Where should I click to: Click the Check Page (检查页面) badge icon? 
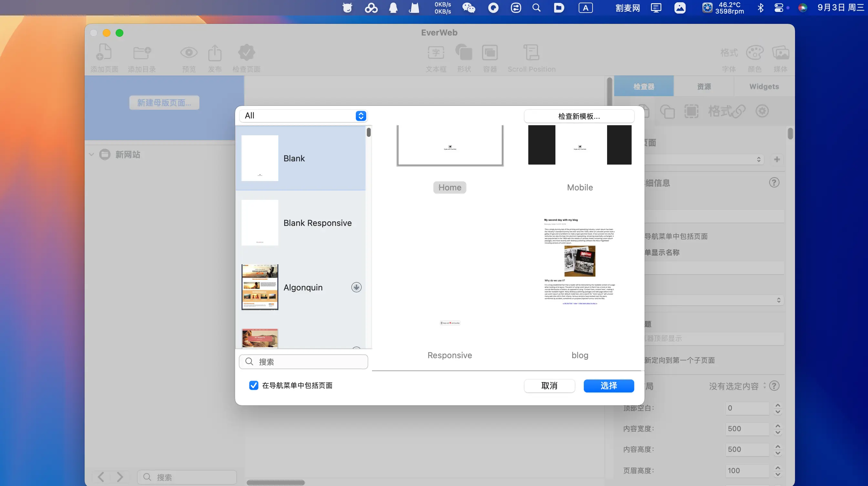246,53
